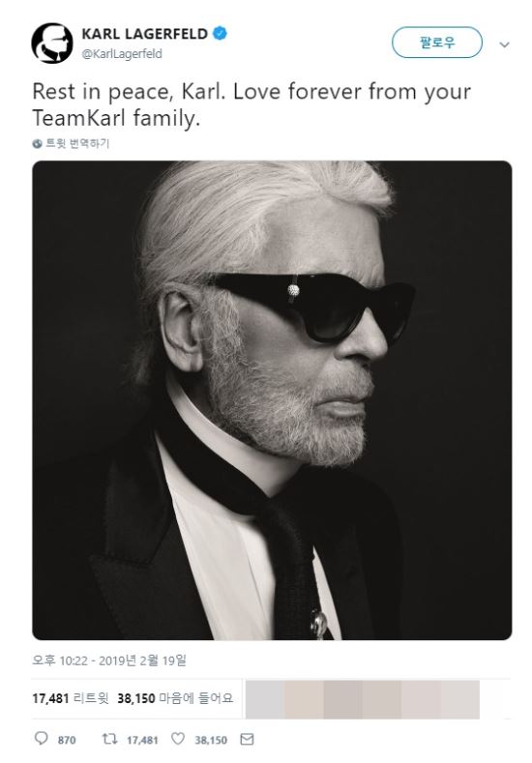This screenshot has width=532, height=763.
Task: Open the black-and-white portrait photo
Action: (272, 400)
